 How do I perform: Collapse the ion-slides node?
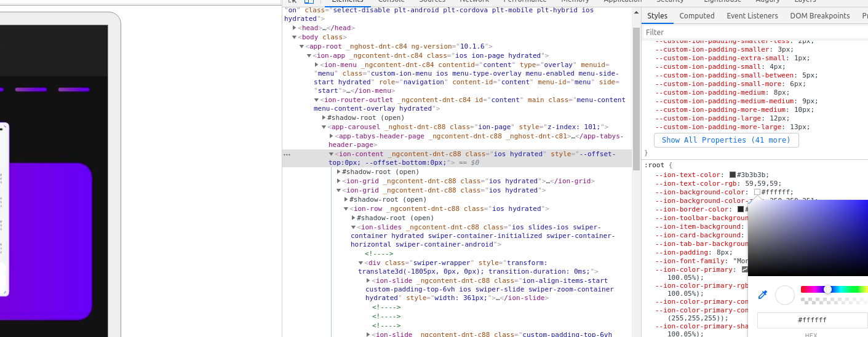tap(354, 227)
